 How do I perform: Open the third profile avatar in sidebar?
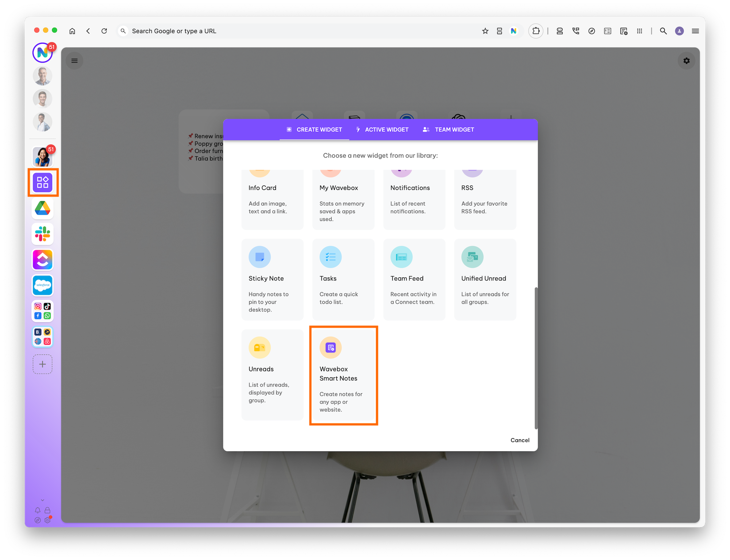(42, 122)
